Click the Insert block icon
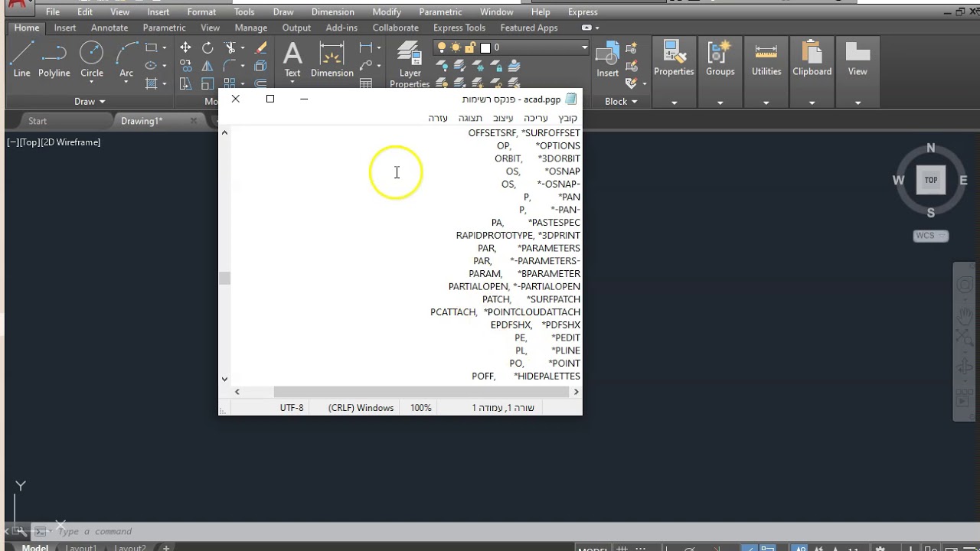Screen dimensions: 980x551 [608, 59]
